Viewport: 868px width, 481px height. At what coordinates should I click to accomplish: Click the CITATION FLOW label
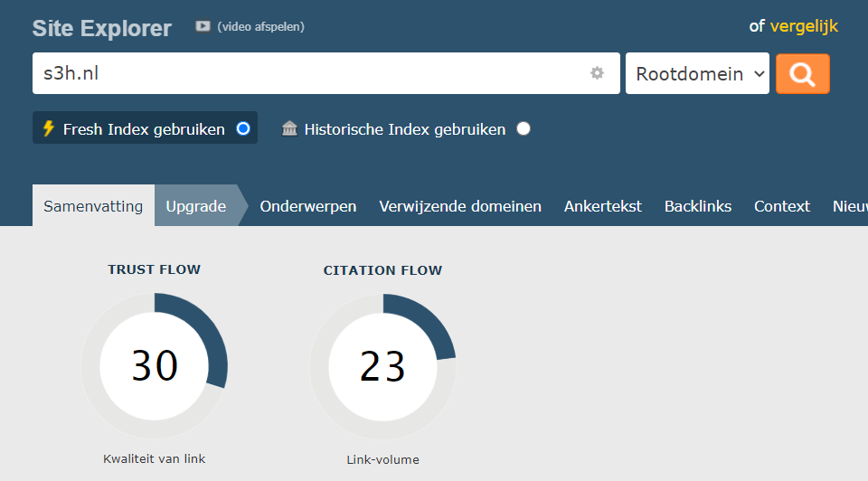(x=382, y=270)
